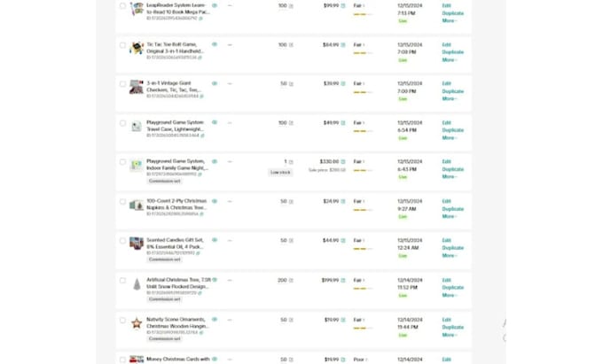Open the Artificial Christmas Tree product thumbnail
Screen dimensions: 603x364
coord(137,283)
